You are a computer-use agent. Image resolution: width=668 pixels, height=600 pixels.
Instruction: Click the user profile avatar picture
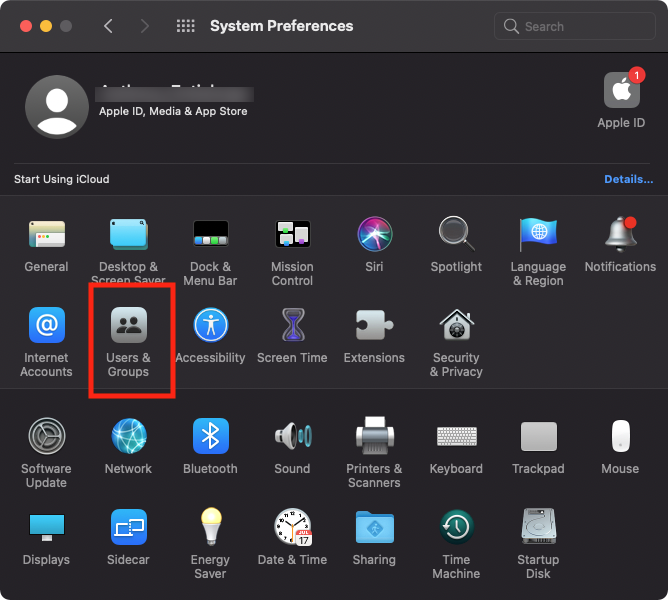coord(57,107)
